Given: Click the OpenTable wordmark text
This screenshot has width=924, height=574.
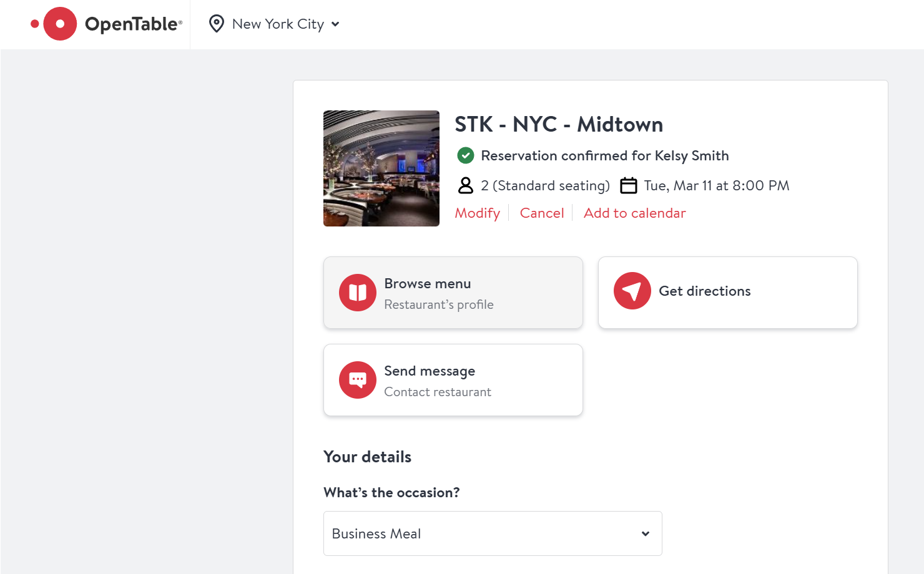Looking at the screenshot, I should [132, 24].
